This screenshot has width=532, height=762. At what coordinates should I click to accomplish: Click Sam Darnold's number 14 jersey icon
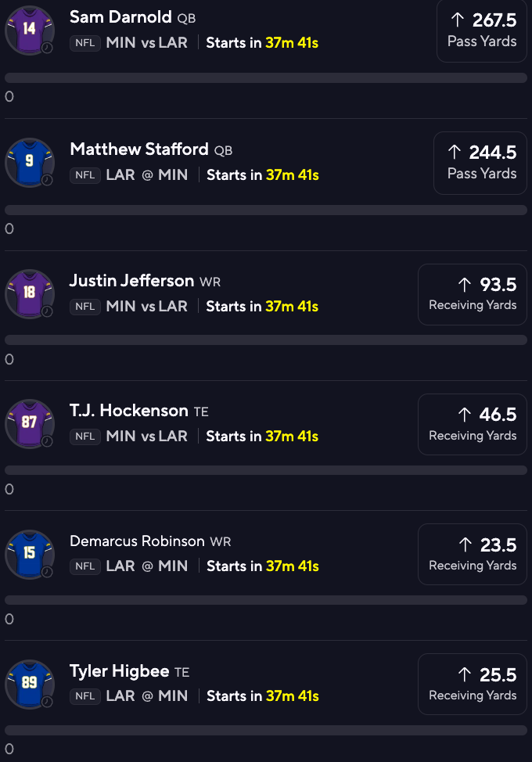pyautogui.click(x=29, y=31)
